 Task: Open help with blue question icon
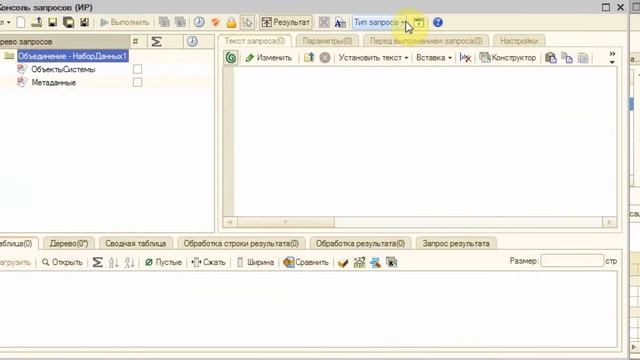pyautogui.click(x=438, y=22)
